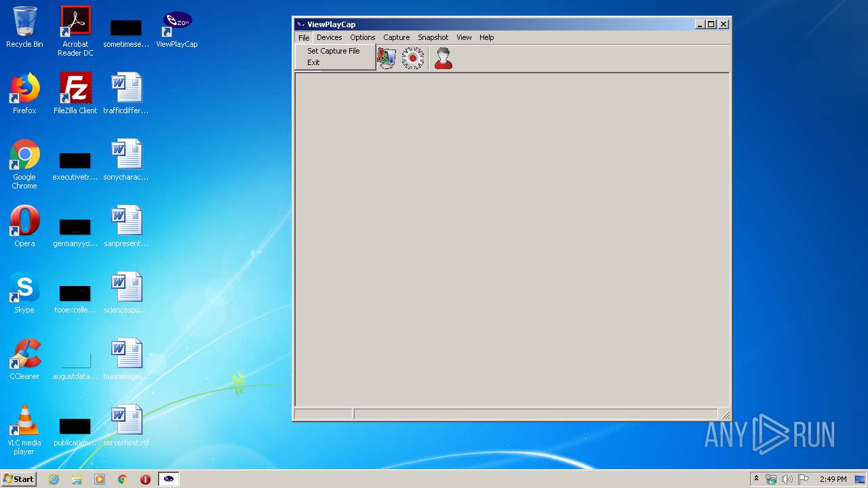This screenshot has width=868, height=488.
Task: Select the Opera desktop shortcut
Action: (x=24, y=226)
